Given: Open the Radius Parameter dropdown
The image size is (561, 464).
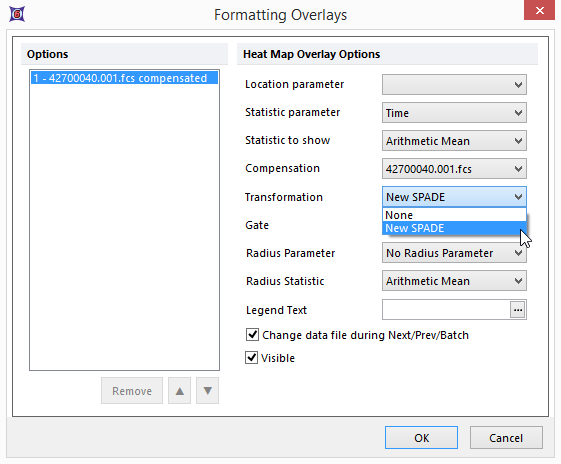Looking at the screenshot, I should coord(454,253).
